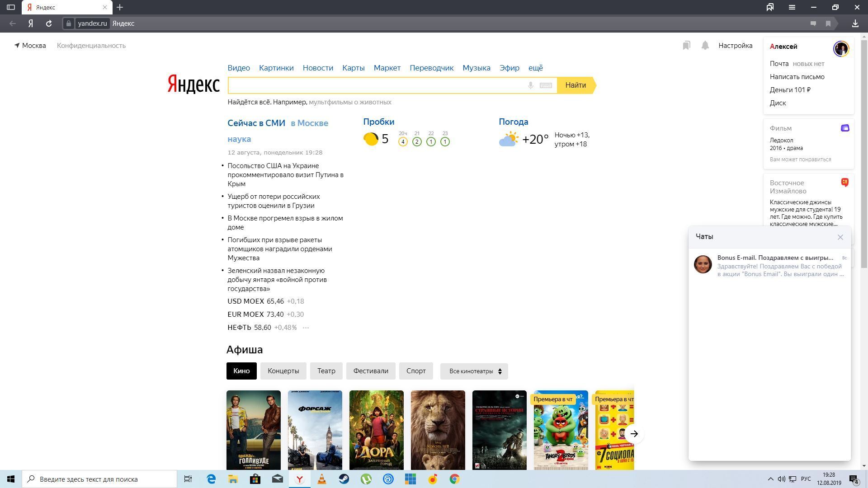Expand the ещё services menu

(535, 68)
